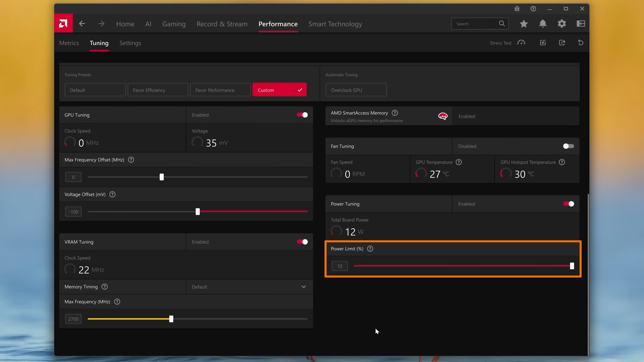Click the SmartAccess Memory brain icon
The width and height of the screenshot is (644, 362).
[443, 116]
